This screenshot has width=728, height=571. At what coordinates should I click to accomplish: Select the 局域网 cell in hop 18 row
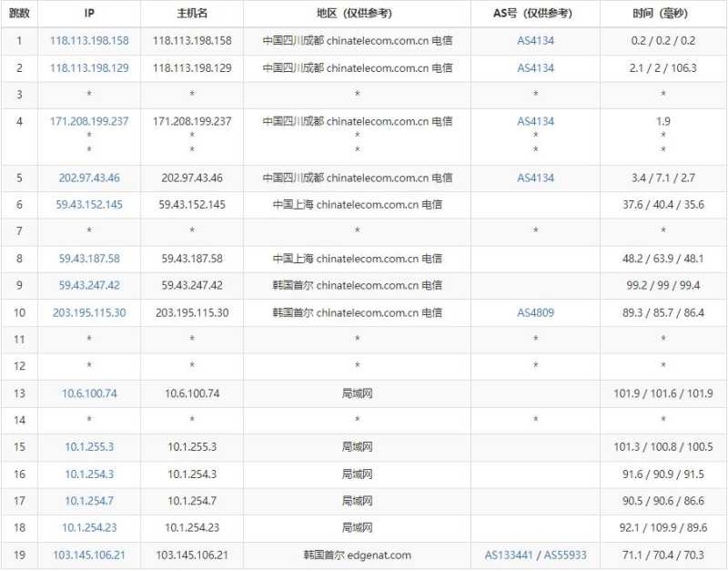coord(357,528)
